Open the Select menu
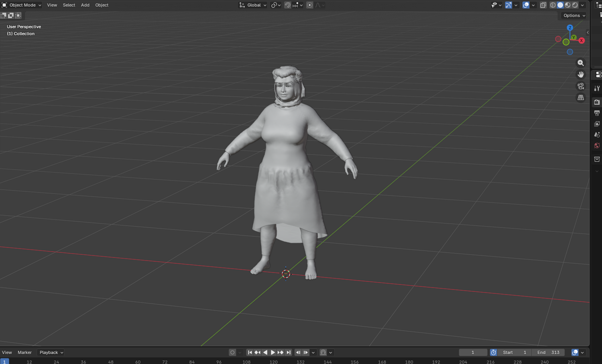 coord(69,5)
